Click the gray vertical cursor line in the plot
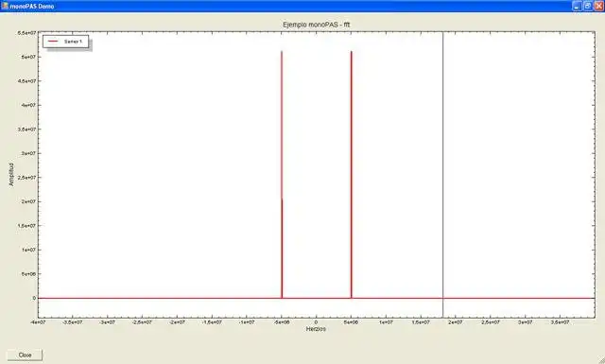This screenshot has width=605, height=364. (x=443, y=175)
